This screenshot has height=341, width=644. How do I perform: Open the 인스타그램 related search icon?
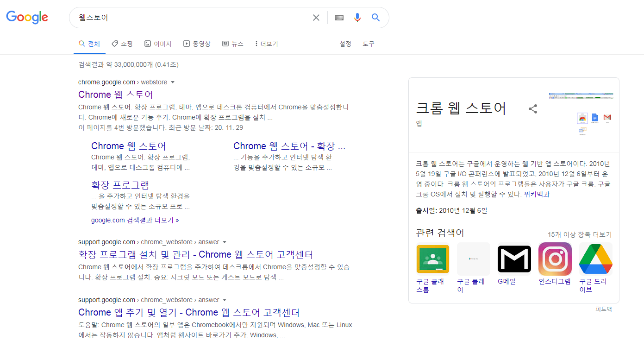pyautogui.click(x=555, y=259)
